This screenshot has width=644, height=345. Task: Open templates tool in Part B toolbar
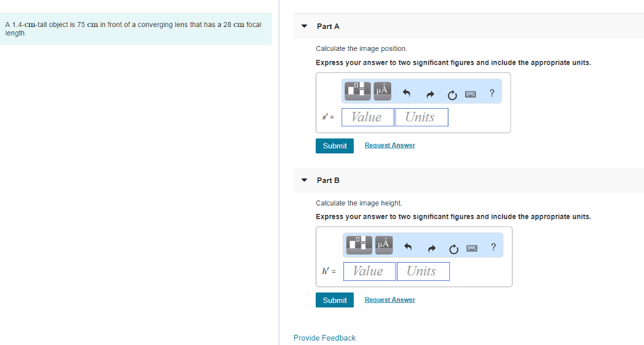(x=359, y=244)
